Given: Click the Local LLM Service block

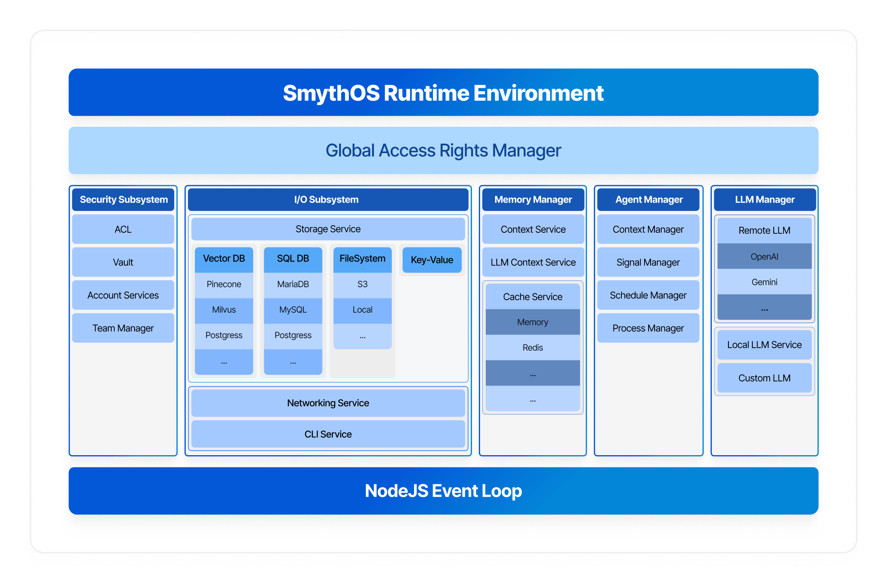Looking at the screenshot, I should coord(764,345).
